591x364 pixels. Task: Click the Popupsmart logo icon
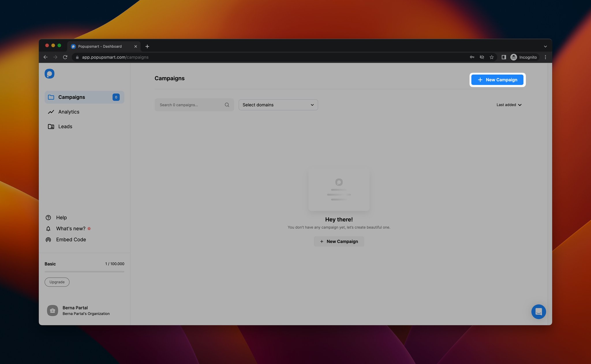pos(49,74)
